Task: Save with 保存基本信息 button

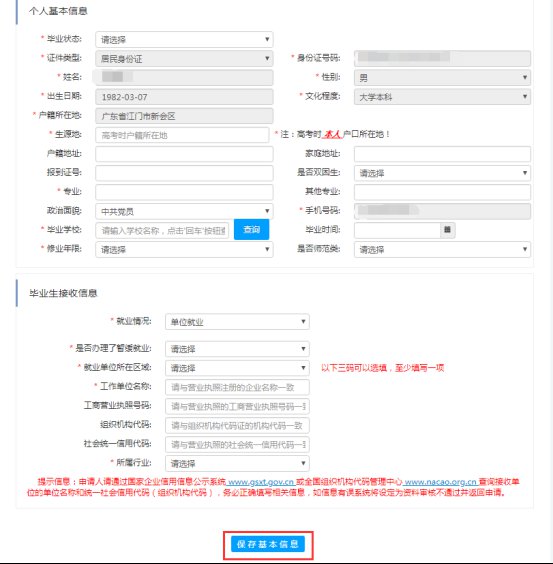Action: pyautogui.click(x=268, y=544)
